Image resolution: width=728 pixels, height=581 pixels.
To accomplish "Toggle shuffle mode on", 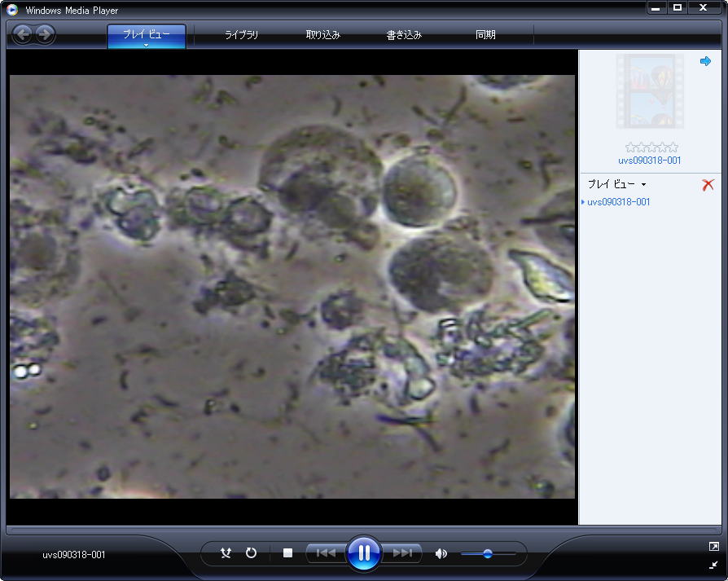I will [226, 553].
